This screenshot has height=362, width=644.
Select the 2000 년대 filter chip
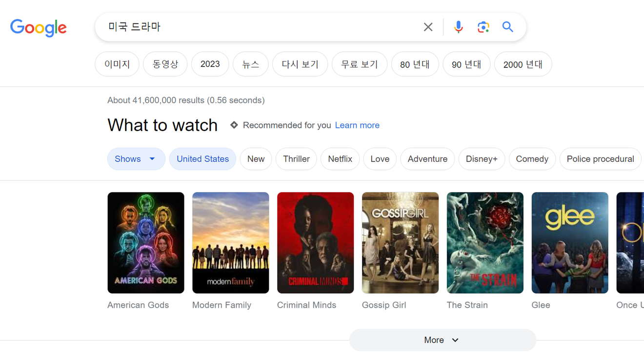(523, 64)
